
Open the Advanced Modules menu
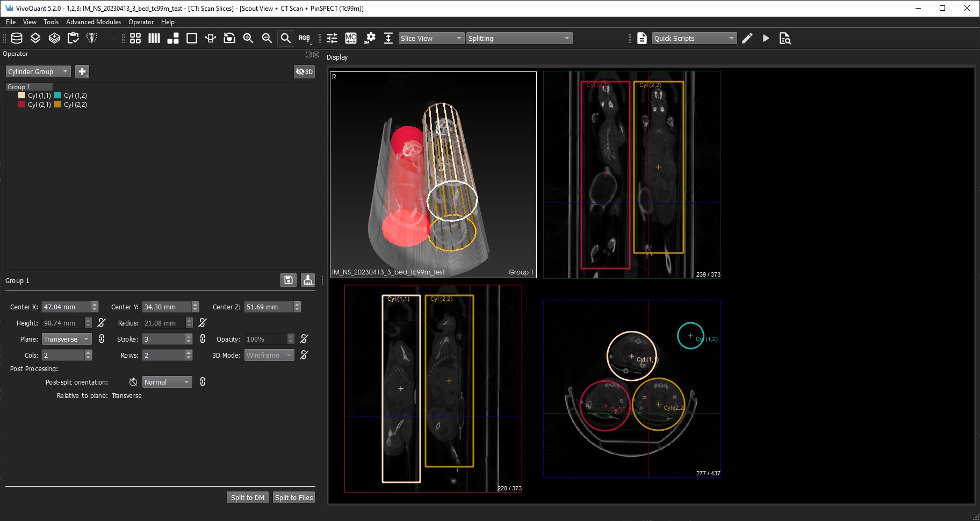(93, 22)
